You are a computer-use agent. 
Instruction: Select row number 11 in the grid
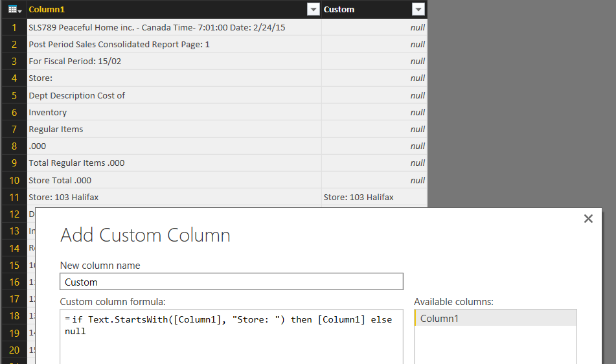pyautogui.click(x=14, y=197)
